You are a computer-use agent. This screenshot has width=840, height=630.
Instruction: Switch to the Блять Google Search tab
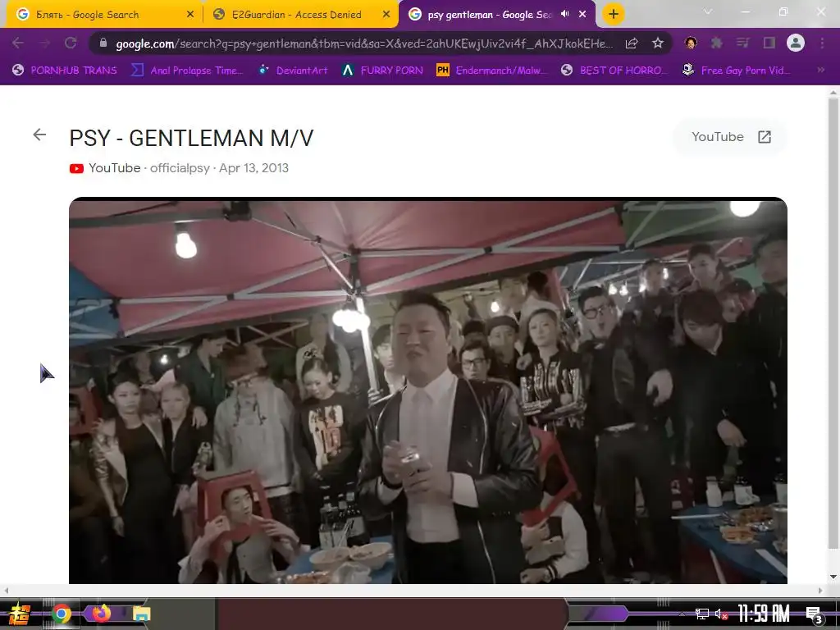point(105,15)
